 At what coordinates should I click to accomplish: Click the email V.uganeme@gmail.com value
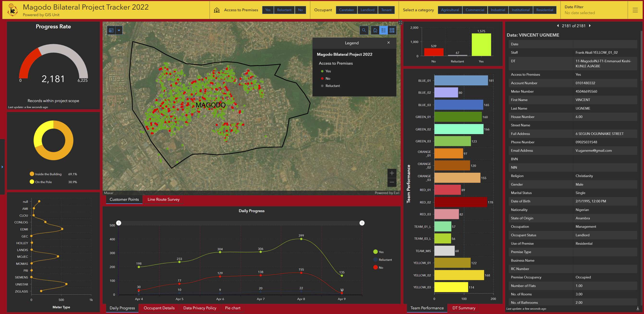(x=594, y=150)
